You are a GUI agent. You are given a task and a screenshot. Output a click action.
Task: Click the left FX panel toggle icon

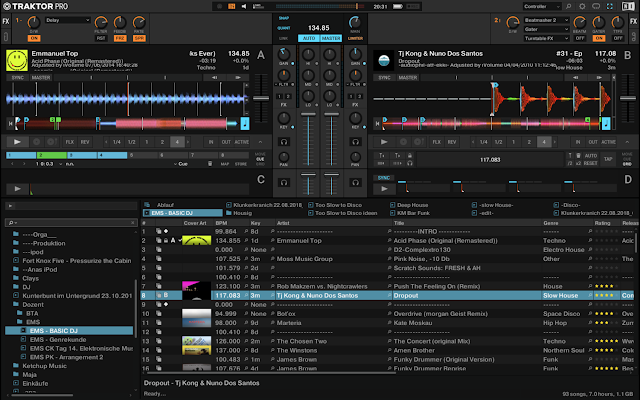pyautogui.click(x=6, y=21)
